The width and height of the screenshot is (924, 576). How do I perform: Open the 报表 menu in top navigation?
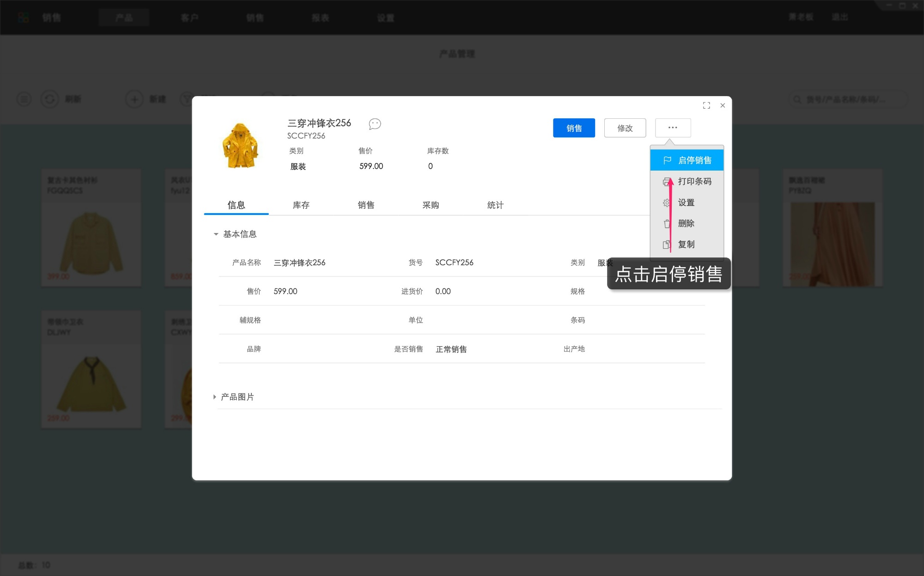coord(321,18)
